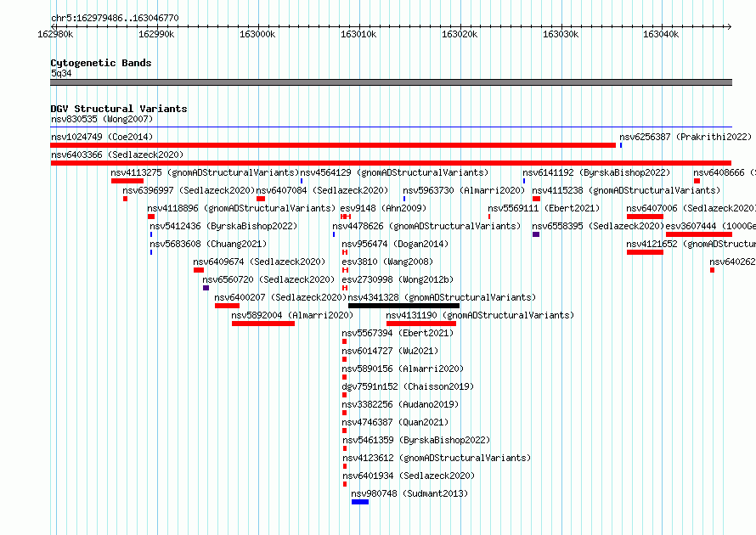Select nsv4123612 gnomAD variant label
This screenshot has width=756, height=535.
(437, 458)
